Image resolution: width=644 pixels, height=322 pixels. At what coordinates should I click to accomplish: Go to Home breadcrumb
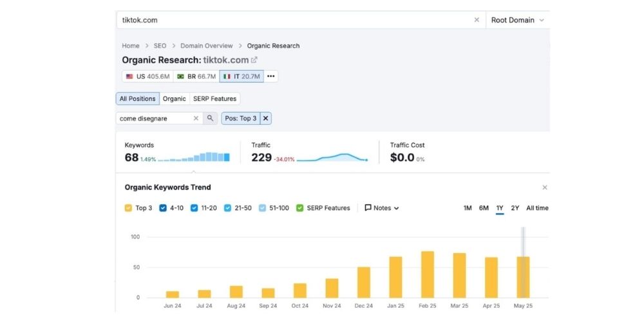pyautogui.click(x=131, y=46)
